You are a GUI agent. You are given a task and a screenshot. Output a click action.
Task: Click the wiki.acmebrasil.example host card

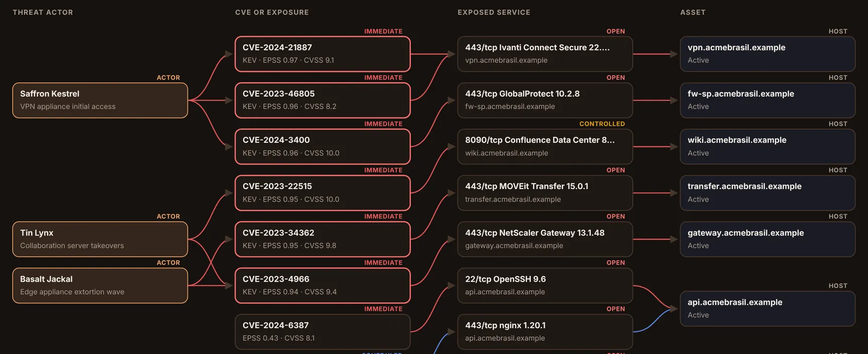tap(768, 147)
